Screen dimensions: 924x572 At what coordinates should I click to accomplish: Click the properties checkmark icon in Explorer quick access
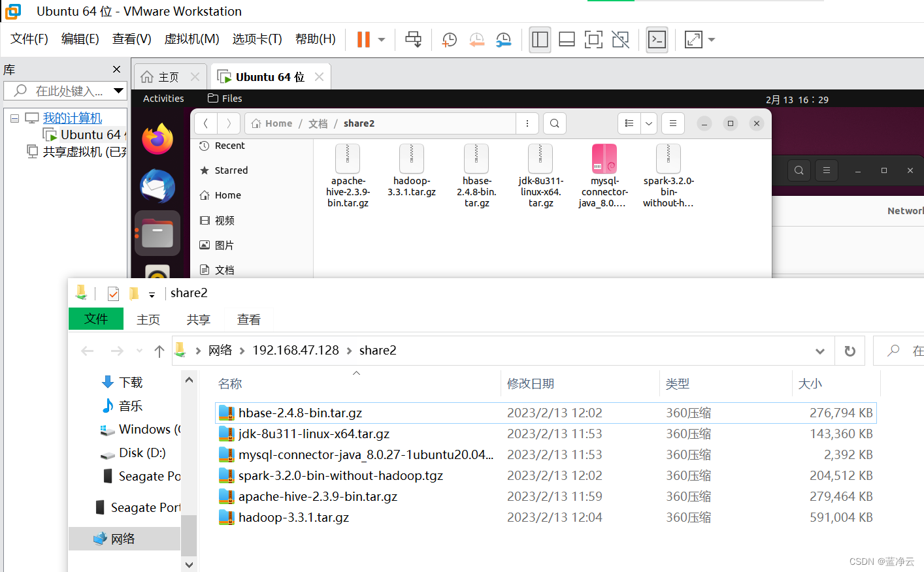tap(113, 294)
